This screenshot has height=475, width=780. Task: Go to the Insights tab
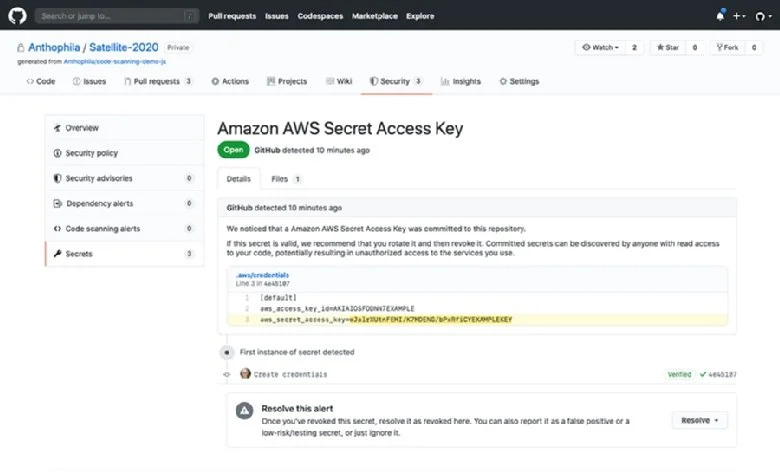coord(461,81)
